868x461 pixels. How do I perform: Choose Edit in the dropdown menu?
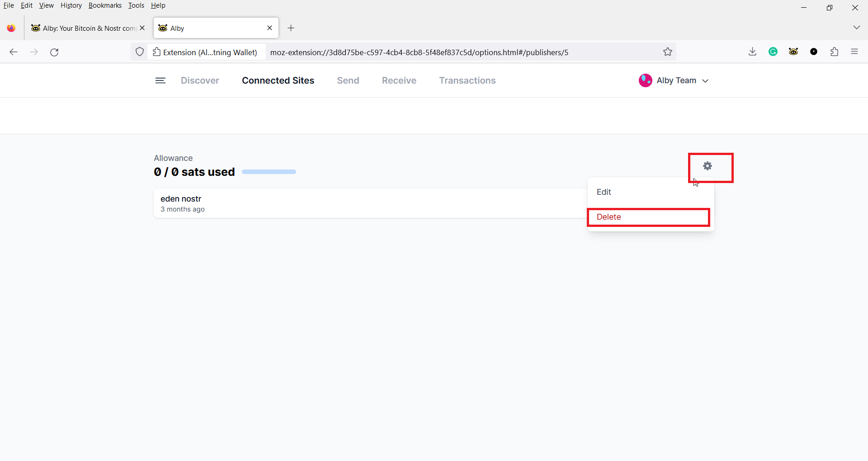pyautogui.click(x=604, y=192)
